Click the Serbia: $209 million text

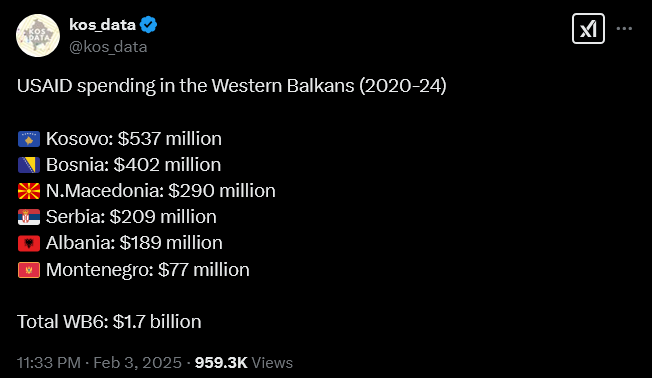(131, 217)
